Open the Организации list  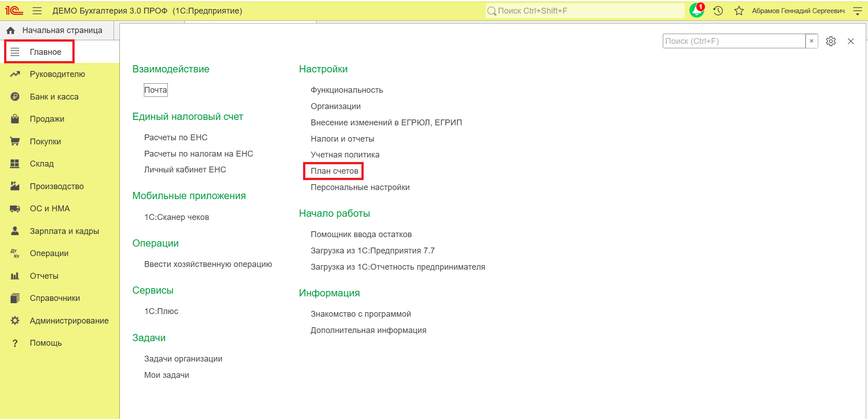(x=336, y=106)
